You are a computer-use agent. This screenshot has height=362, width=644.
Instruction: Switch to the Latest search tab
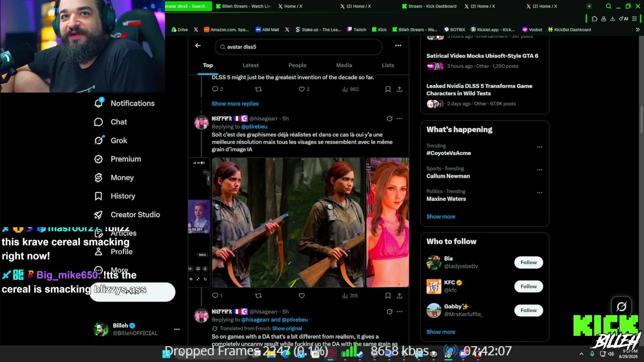[x=251, y=65]
